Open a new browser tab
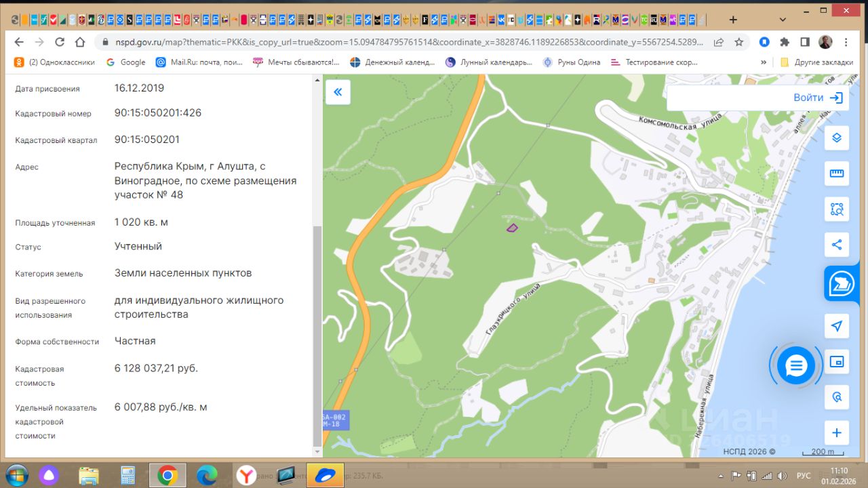This screenshot has width=868, height=488. coord(733,20)
